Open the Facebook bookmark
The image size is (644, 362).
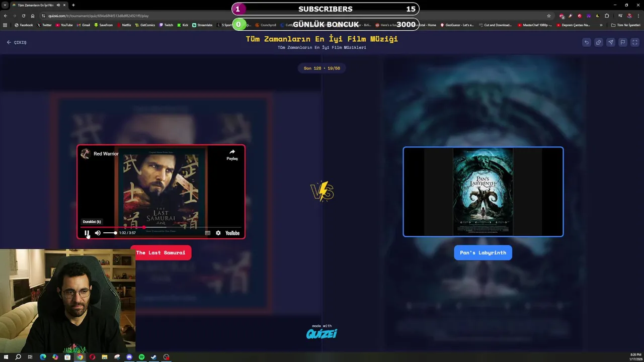pyautogui.click(x=24, y=25)
